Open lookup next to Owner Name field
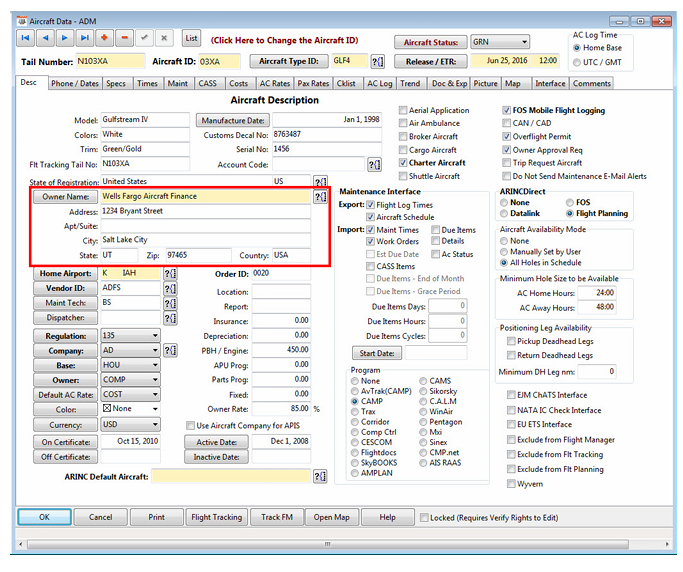 320,196
